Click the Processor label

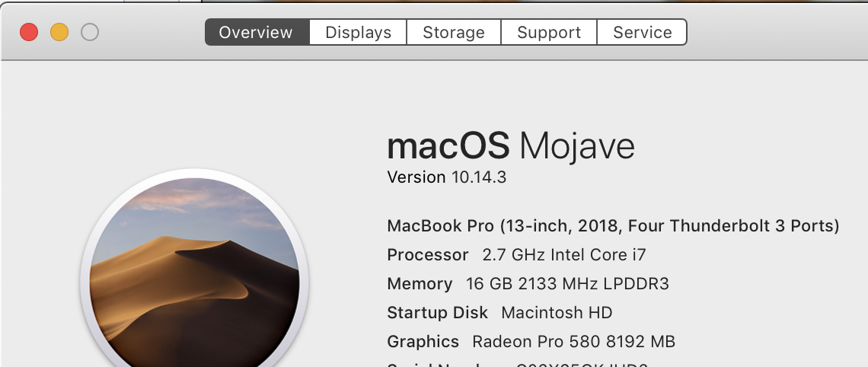(x=428, y=254)
